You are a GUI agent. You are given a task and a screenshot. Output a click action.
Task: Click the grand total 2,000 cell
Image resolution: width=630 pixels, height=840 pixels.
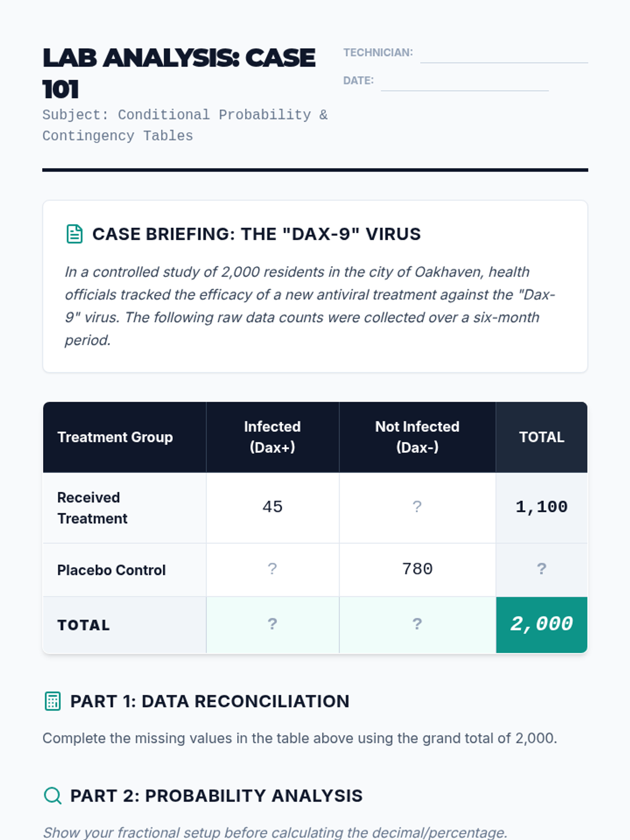(541, 624)
